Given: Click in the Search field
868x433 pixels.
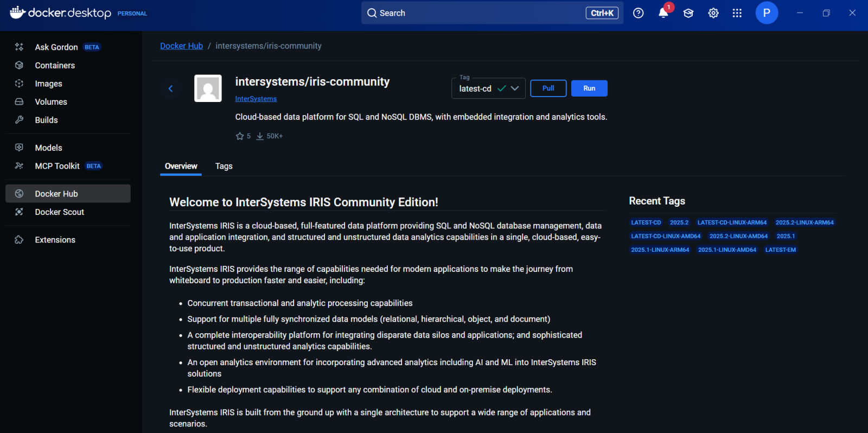Looking at the screenshot, I should [477, 13].
